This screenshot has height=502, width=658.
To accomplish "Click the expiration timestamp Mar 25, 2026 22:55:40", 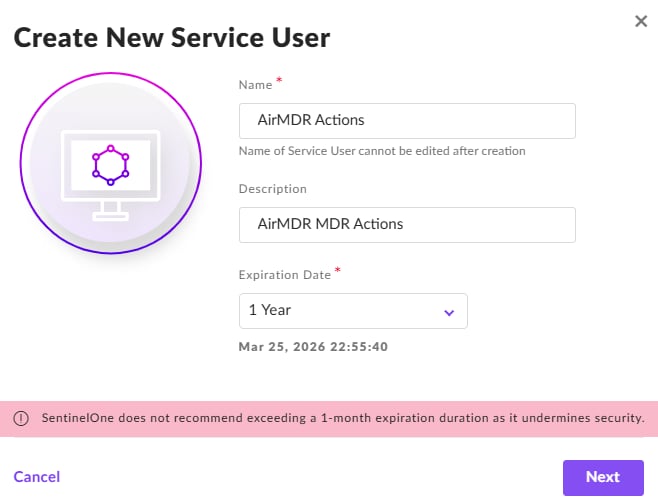I will [313, 347].
